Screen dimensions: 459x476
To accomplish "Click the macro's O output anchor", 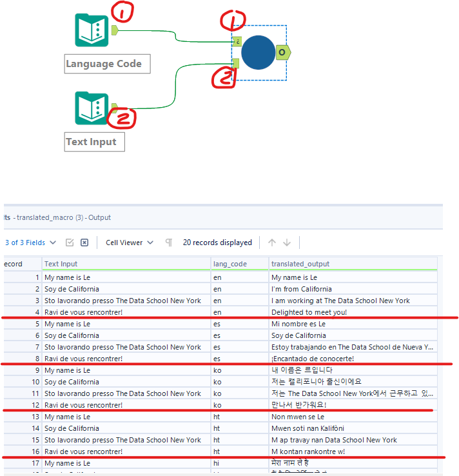I will click(284, 52).
